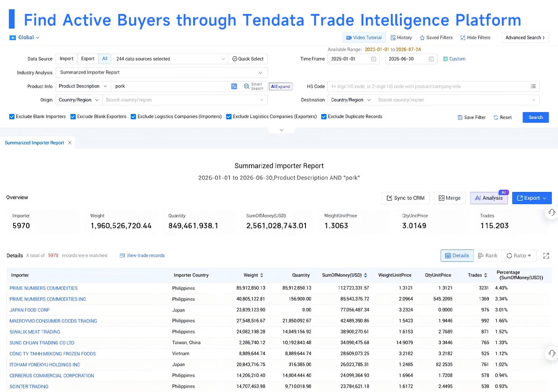Image resolution: width=558 pixels, height=392 pixels.
Task: Open start date calendar icon
Action: tap(374, 59)
